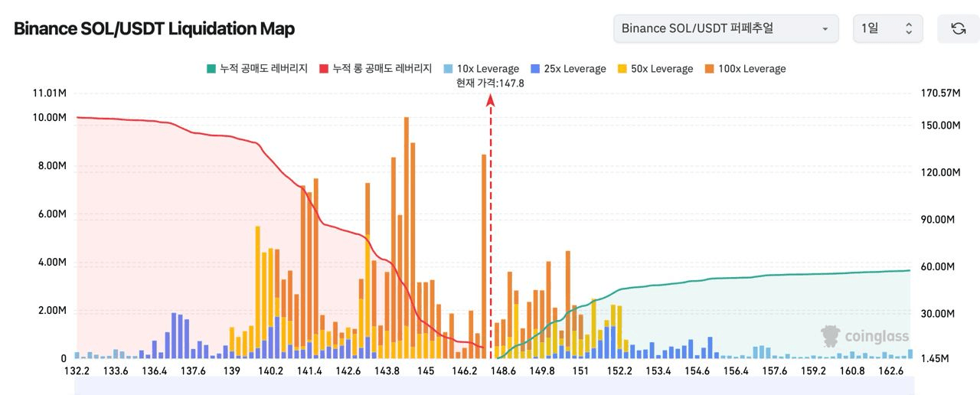This screenshot has height=395, width=980.
Task: Click the 1.45M right axis minimum label
Action: coord(935,358)
